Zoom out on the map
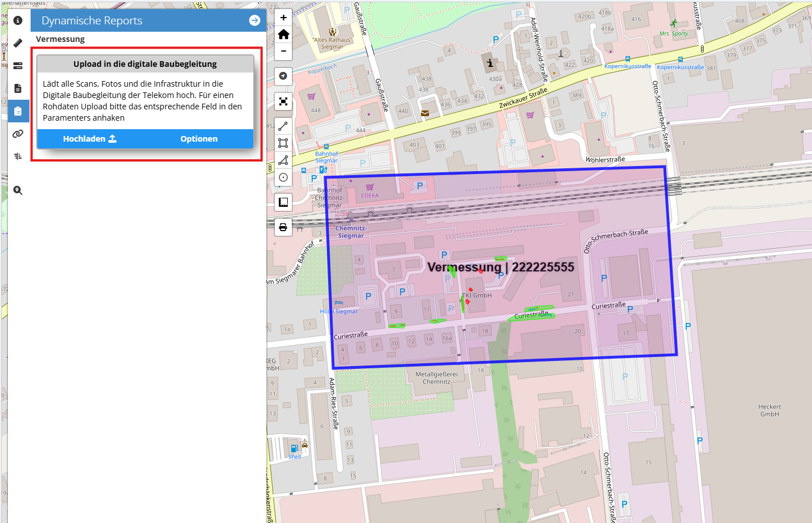Screen dimensions: 812x523 (283, 51)
